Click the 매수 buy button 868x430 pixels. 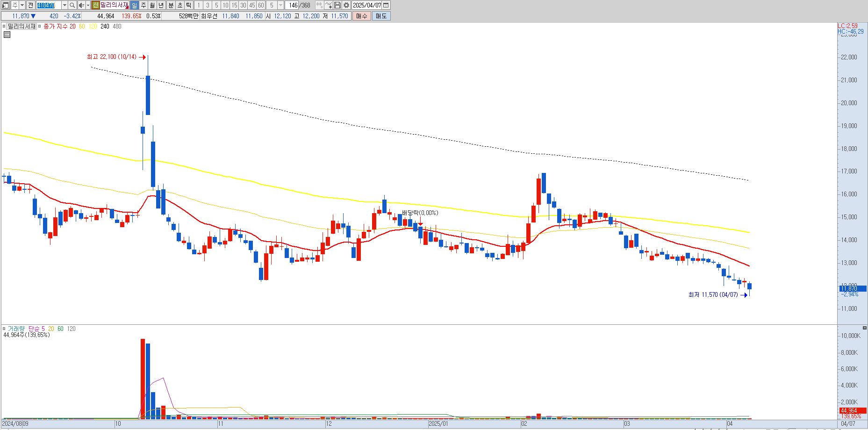[x=362, y=16]
